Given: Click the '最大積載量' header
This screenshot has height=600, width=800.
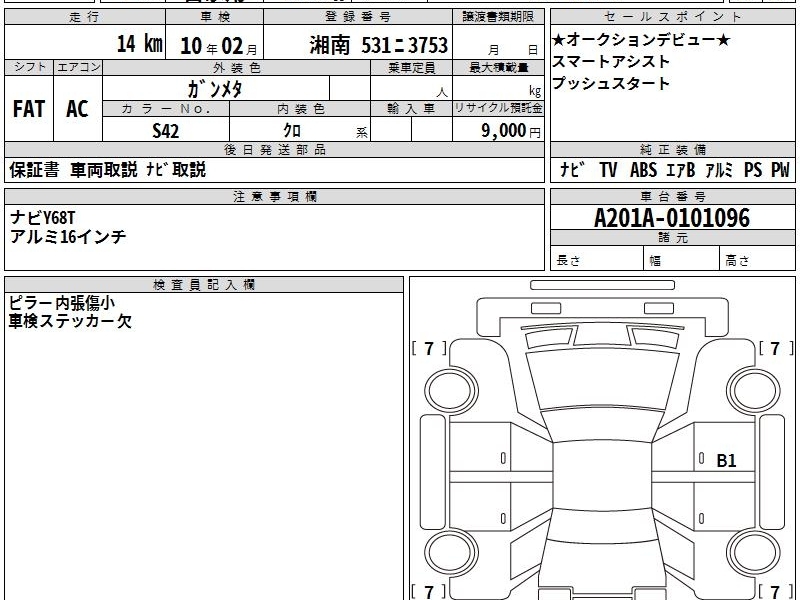Looking at the screenshot, I should pyautogui.click(x=498, y=67).
